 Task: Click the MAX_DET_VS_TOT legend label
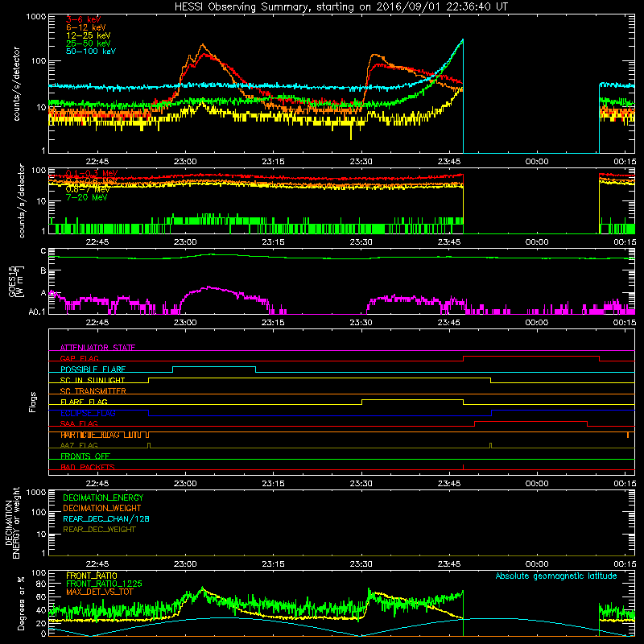click(99, 592)
